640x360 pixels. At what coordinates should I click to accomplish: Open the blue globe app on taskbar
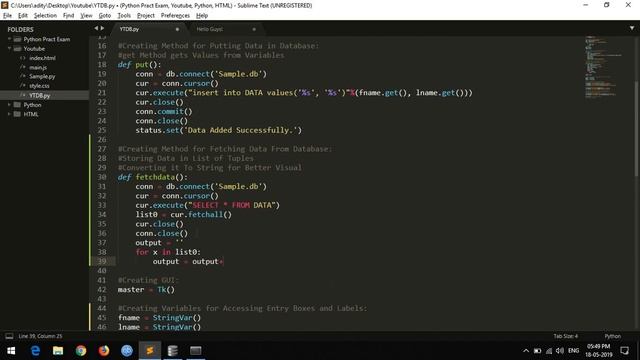[127, 351]
